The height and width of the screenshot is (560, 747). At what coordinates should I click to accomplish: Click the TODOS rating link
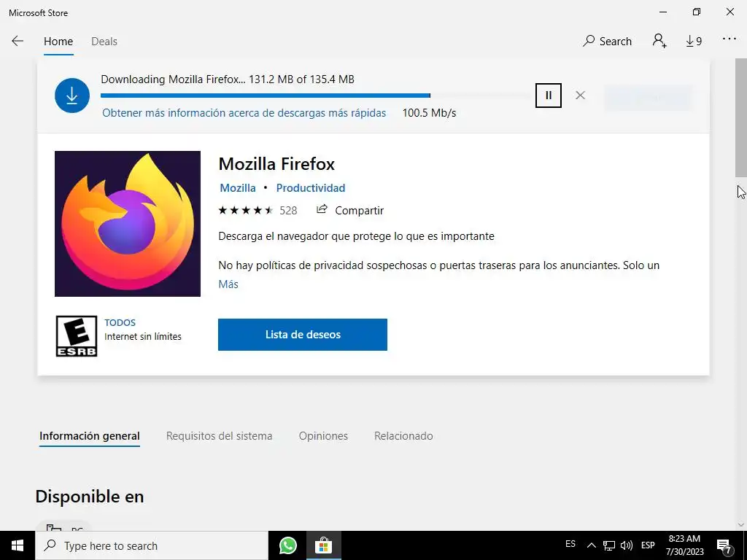(120, 322)
